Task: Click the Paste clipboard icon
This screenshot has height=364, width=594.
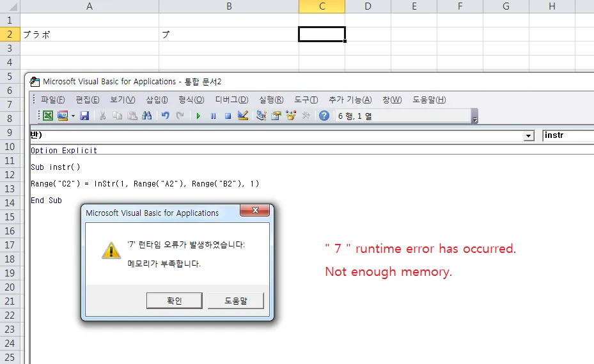Action: click(132, 116)
